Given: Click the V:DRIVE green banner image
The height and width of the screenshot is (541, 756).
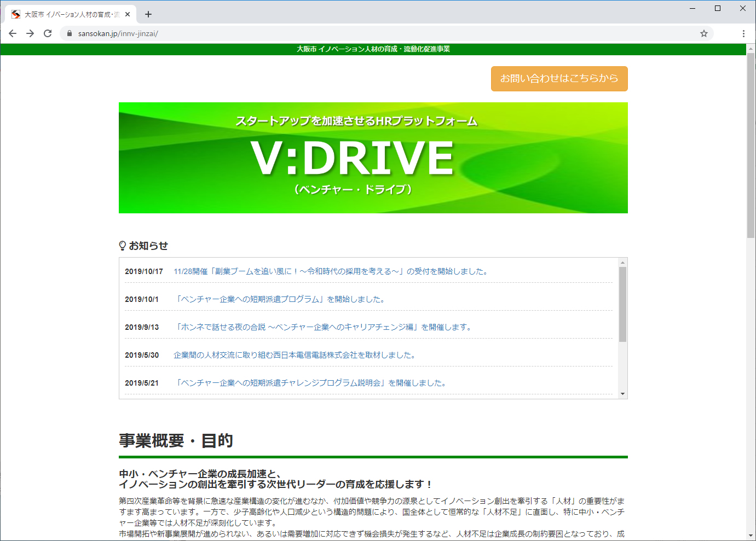Looking at the screenshot, I should point(373,158).
